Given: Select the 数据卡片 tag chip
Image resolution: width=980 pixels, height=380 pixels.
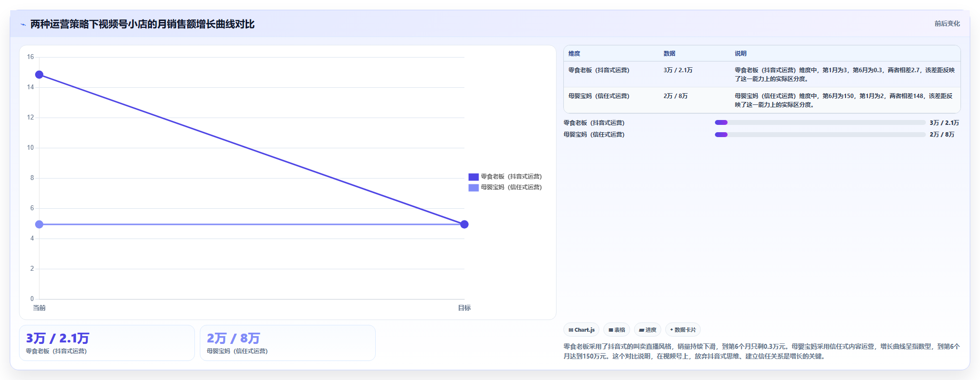Looking at the screenshot, I should click(x=683, y=330).
